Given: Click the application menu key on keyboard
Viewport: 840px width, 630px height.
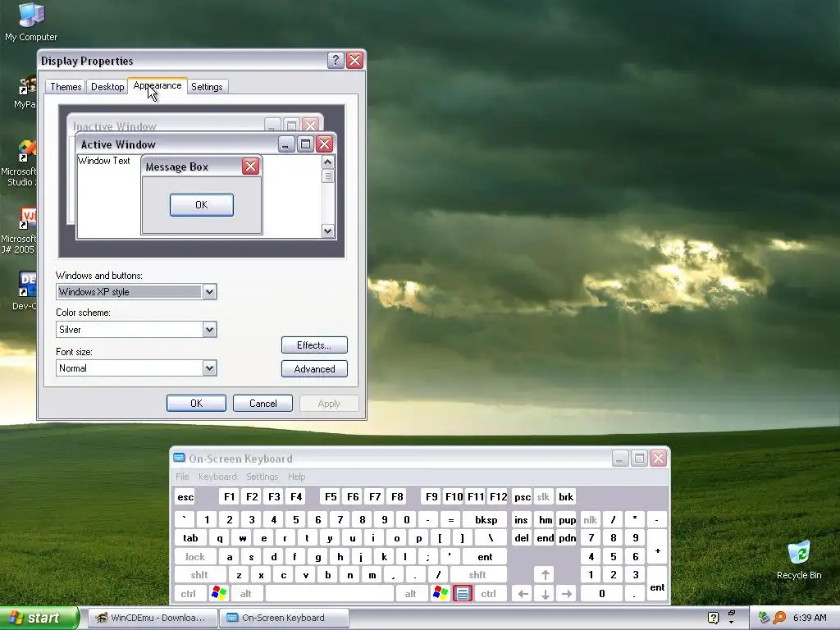Looking at the screenshot, I should (x=463, y=593).
